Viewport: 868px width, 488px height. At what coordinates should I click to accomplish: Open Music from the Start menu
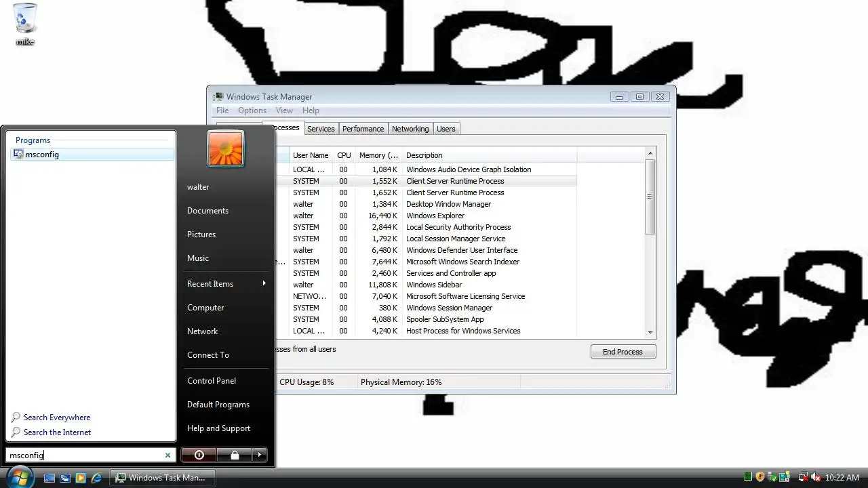198,258
